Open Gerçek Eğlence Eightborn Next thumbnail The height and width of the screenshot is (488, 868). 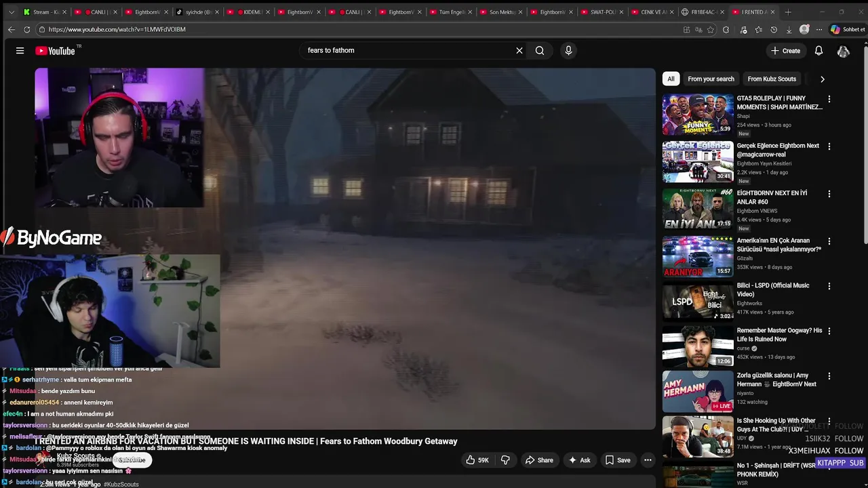click(x=698, y=162)
